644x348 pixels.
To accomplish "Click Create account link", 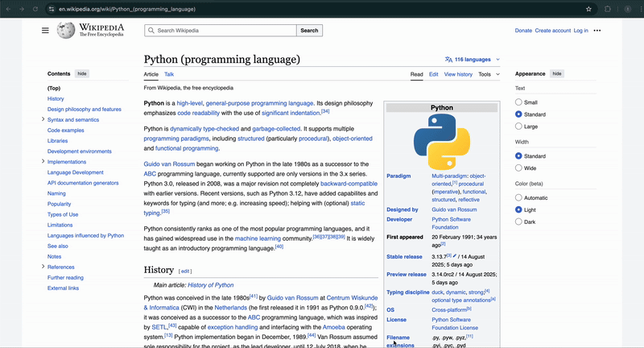I will point(553,31).
